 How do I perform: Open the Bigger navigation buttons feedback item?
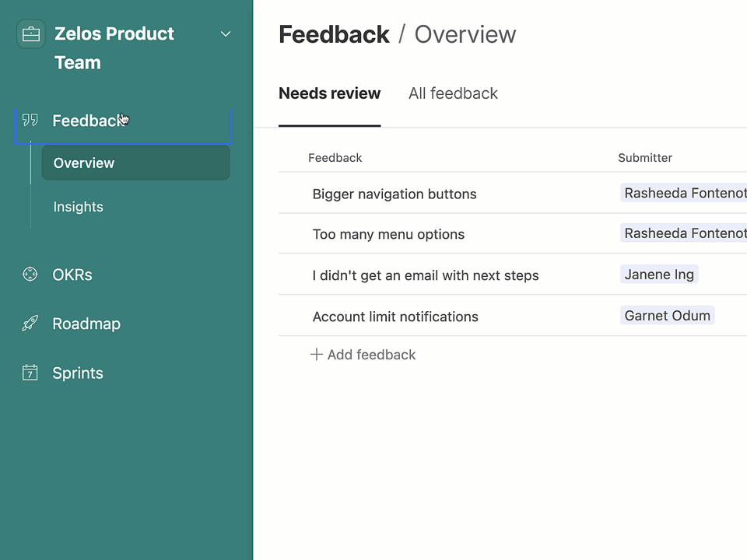[x=395, y=194]
